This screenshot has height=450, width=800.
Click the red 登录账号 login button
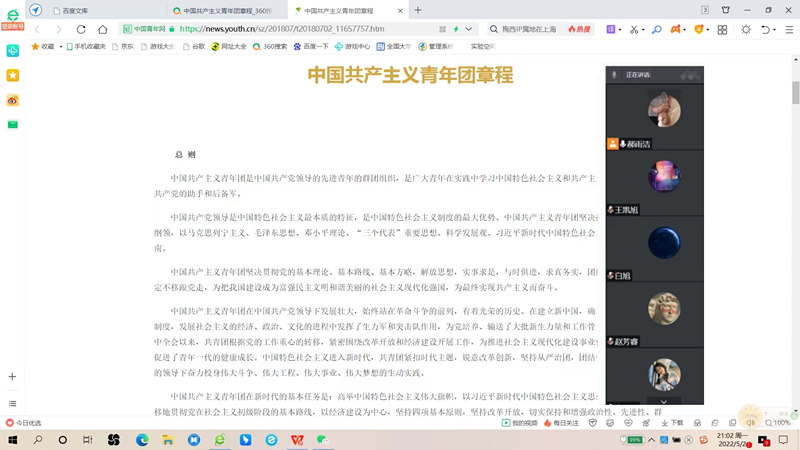click(x=13, y=26)
